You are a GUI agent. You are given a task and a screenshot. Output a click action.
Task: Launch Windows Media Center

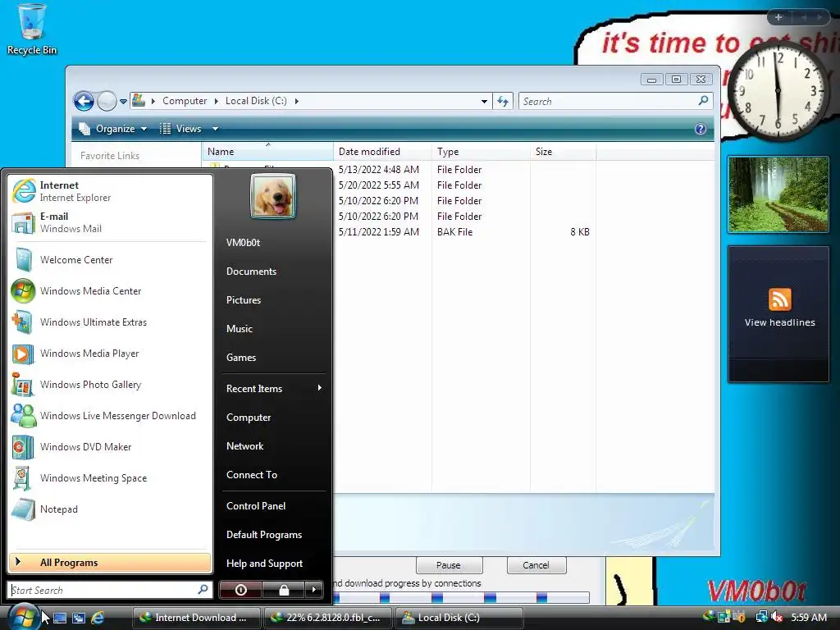tap(110, 291)
